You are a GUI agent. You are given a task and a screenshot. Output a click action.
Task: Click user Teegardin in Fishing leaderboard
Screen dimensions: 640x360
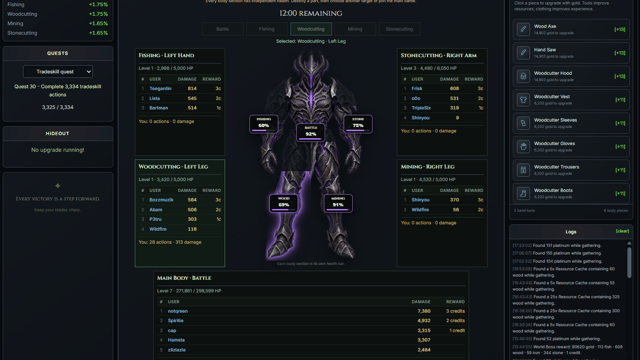pyautogui.click(x=160, y=89)
